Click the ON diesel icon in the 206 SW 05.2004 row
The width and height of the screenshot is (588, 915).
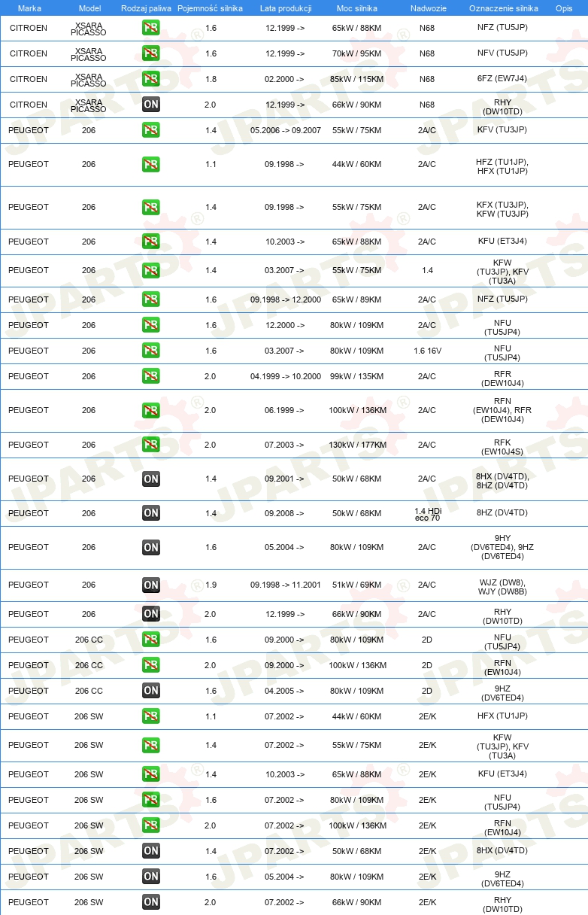click(151, 877)
